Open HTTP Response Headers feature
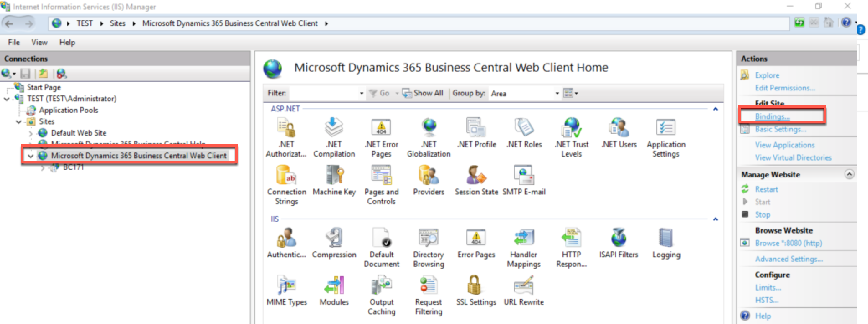868x324 pixels. coord(571,248)
